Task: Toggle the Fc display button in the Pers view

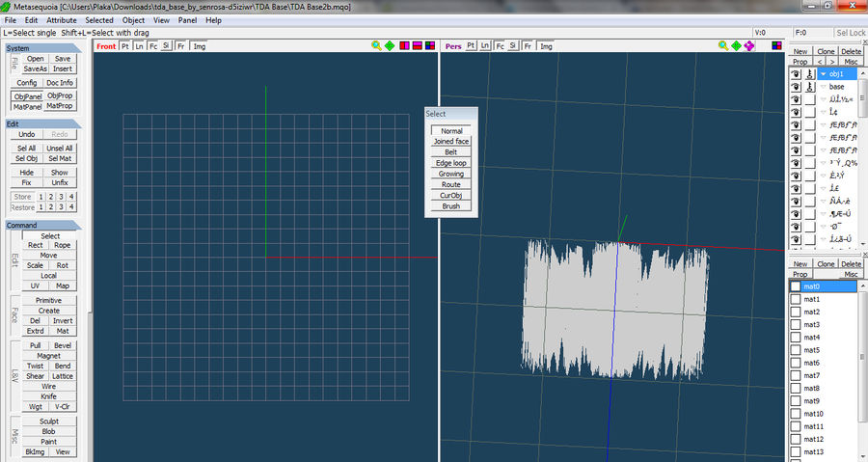Action: (x=500, y=46)
